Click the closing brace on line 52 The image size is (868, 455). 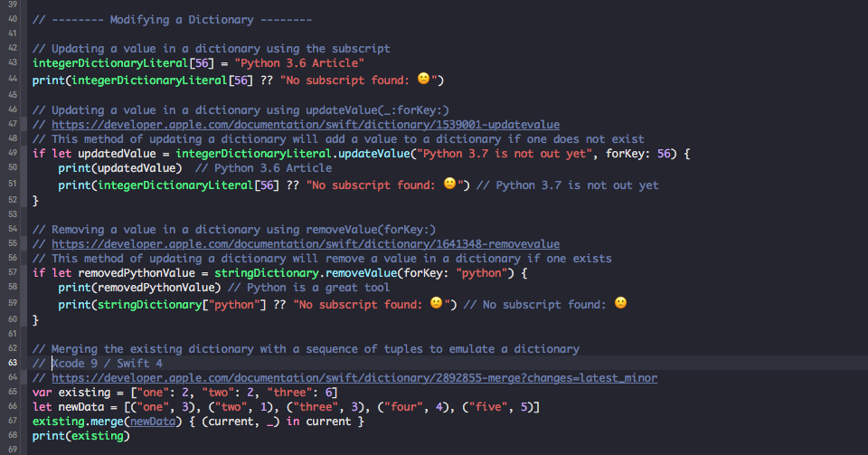tap(35, 201)
